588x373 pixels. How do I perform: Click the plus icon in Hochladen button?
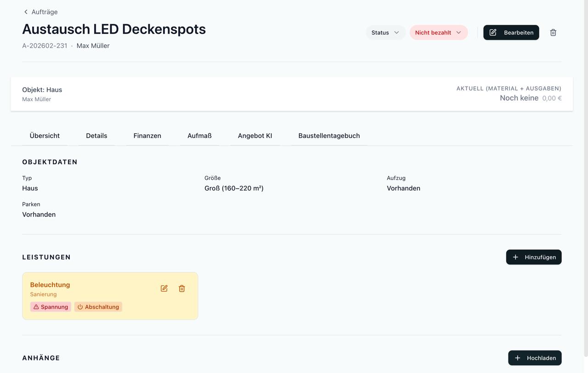[518, 358]
